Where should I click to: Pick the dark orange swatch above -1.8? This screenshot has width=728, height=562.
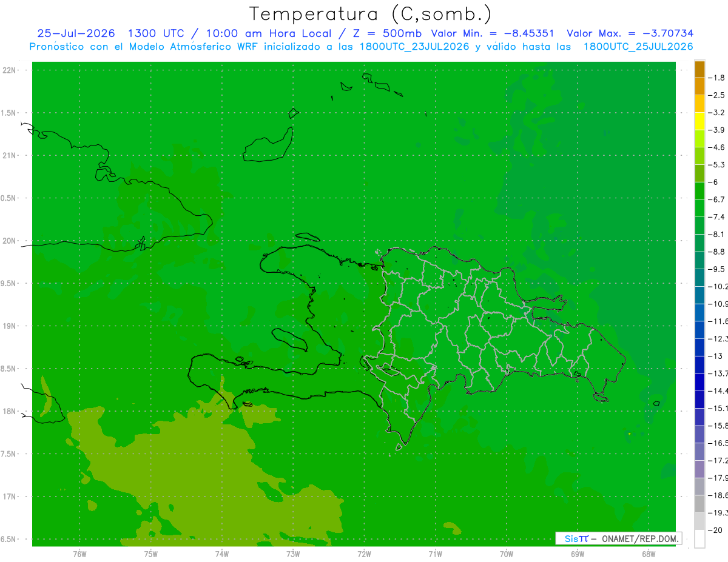(699, 69)
